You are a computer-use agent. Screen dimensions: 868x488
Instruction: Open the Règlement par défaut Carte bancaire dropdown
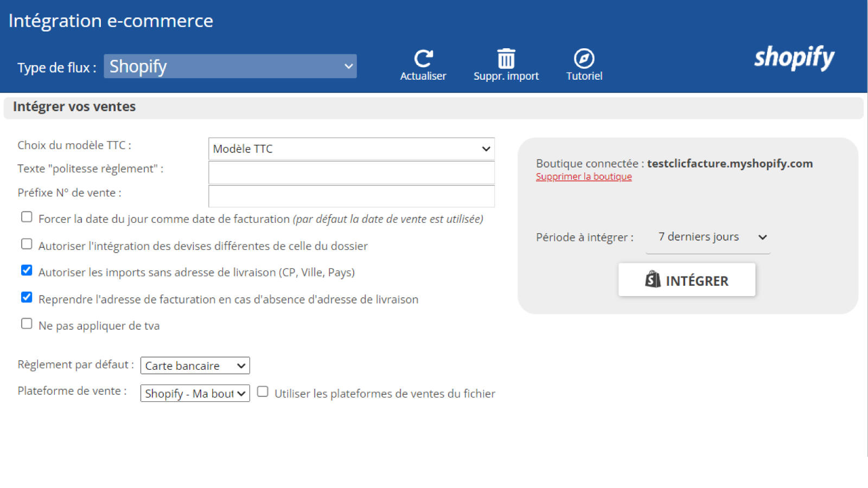pyautogui.click(x=195, y=365)
